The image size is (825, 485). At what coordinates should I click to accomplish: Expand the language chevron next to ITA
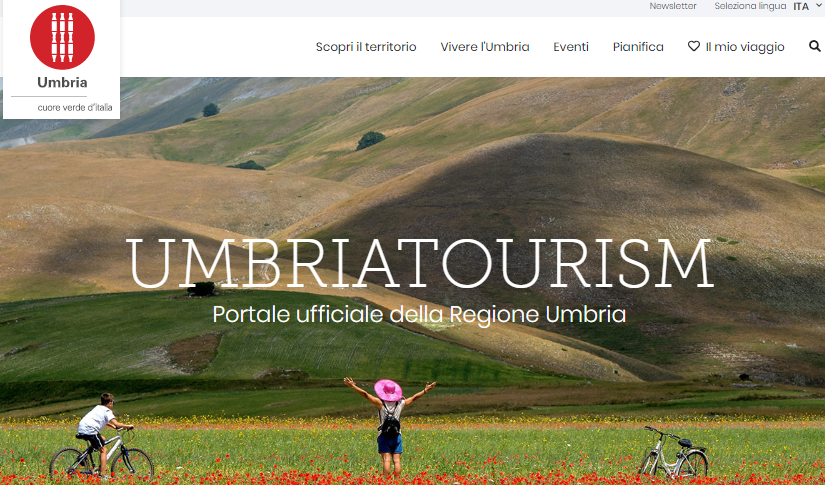[818, 5]
